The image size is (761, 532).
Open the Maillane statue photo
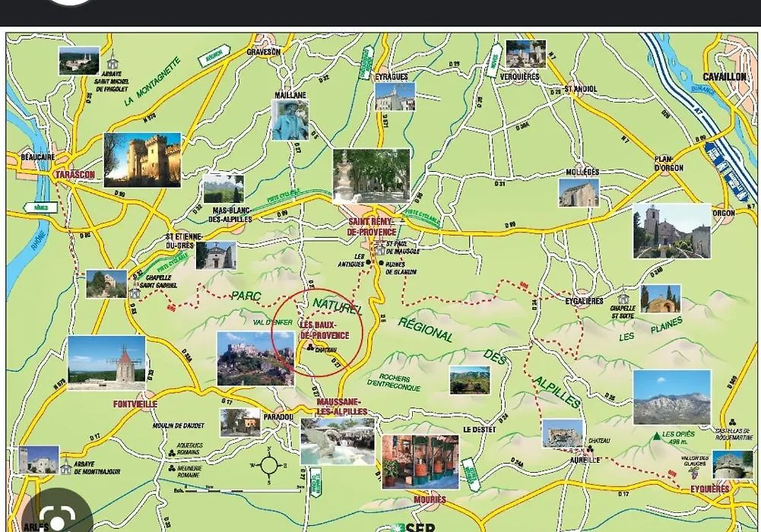pos(290,120)
